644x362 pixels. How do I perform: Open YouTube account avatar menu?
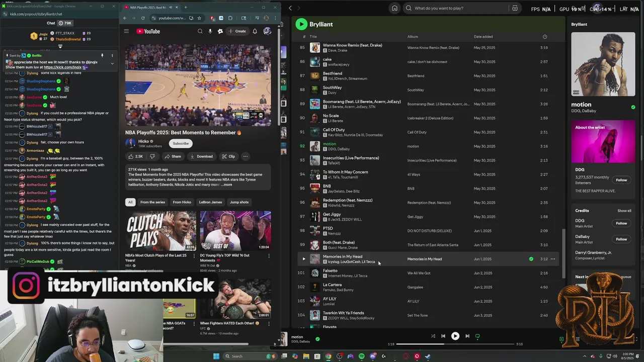[x=267, y=31]
